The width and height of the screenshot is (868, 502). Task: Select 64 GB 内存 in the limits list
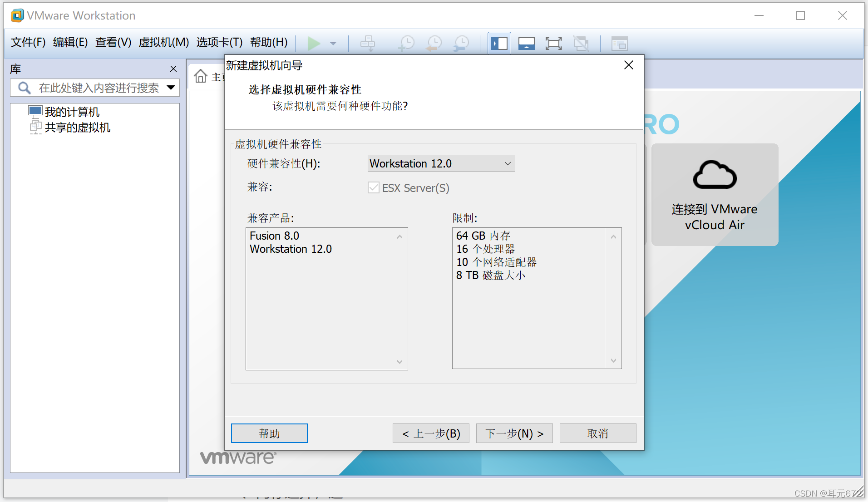coord(483,236)
